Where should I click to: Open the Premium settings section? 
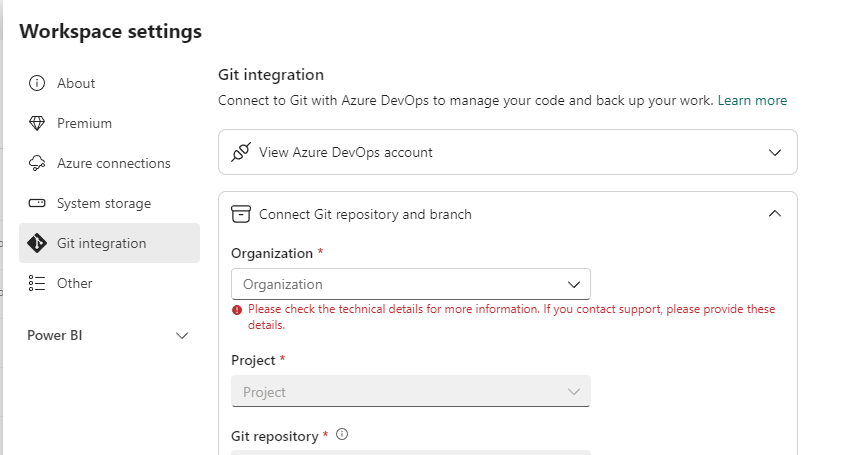(109, 123)
